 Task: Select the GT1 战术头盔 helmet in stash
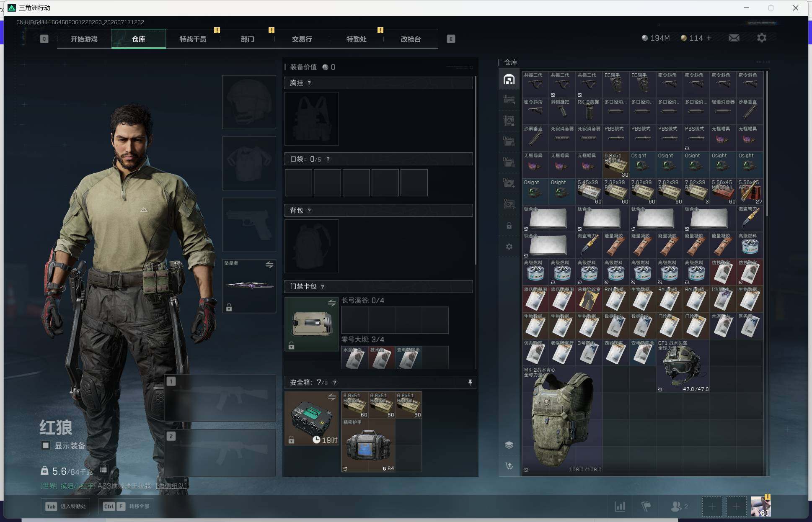pyautogui.click(x=683, y=366)
